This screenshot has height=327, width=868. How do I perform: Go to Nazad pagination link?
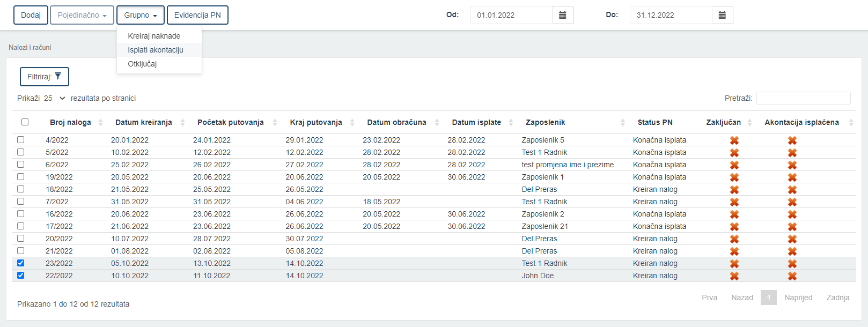pyautogui.click(x=742, y=298)
